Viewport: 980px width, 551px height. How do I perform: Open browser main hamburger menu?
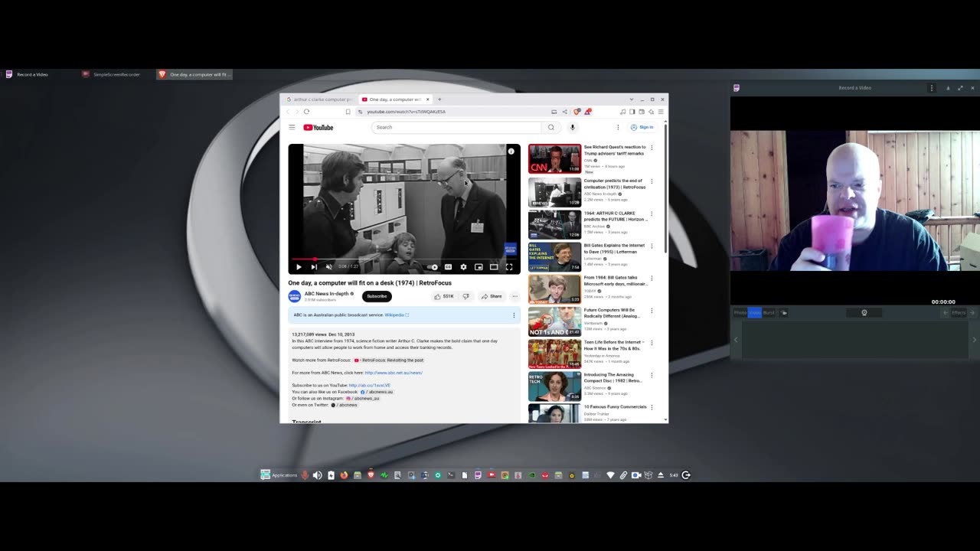661,112
